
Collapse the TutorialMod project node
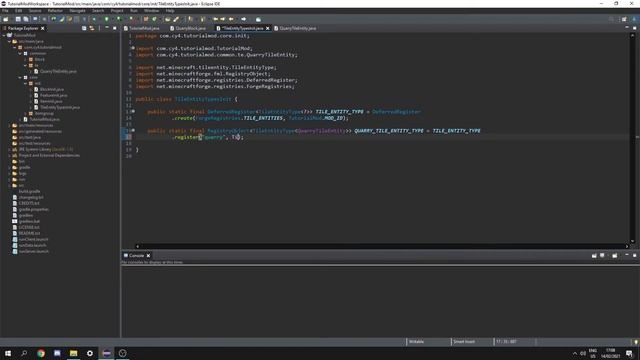[x=4, y=36]
